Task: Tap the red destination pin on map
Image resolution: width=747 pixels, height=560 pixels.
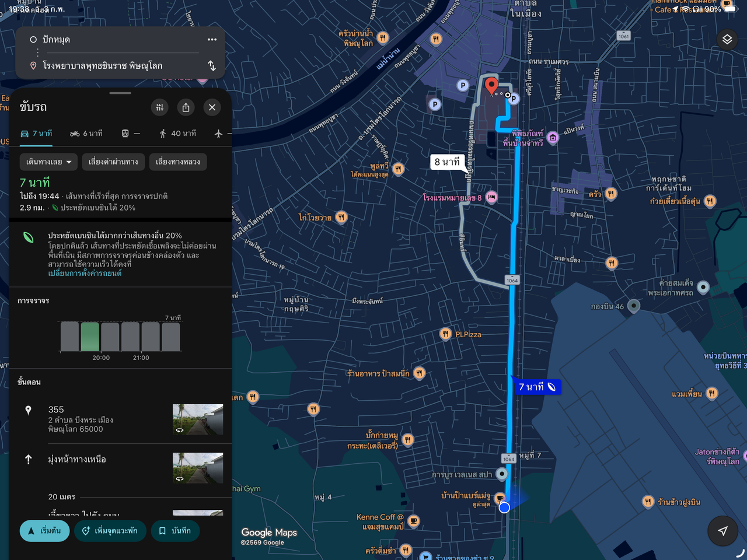Action: [x=491, y=86]
